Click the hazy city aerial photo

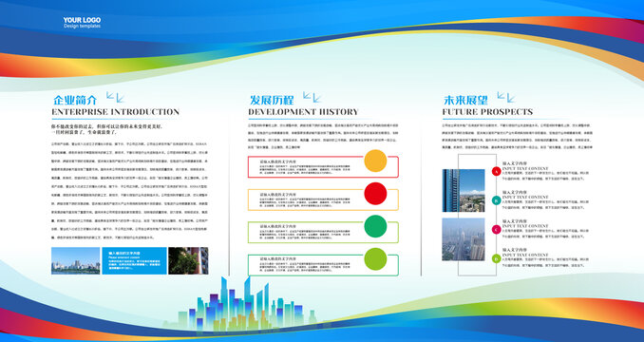(464, 239)
